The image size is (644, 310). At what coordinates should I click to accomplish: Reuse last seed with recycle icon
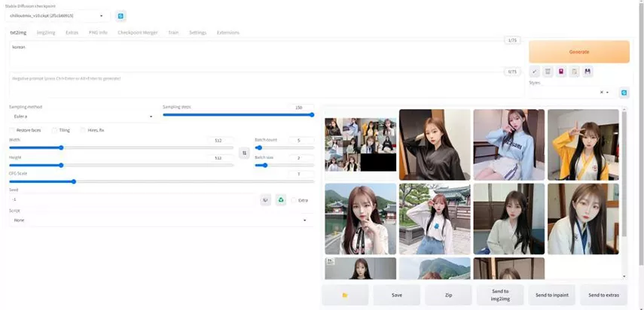[280, 199]
